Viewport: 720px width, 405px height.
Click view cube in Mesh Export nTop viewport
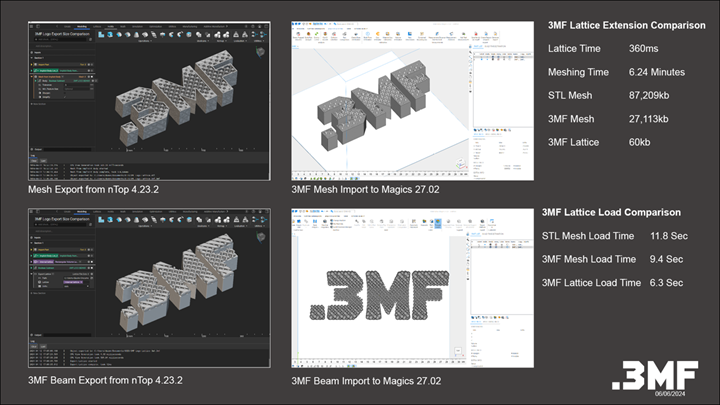pos(261,52)
